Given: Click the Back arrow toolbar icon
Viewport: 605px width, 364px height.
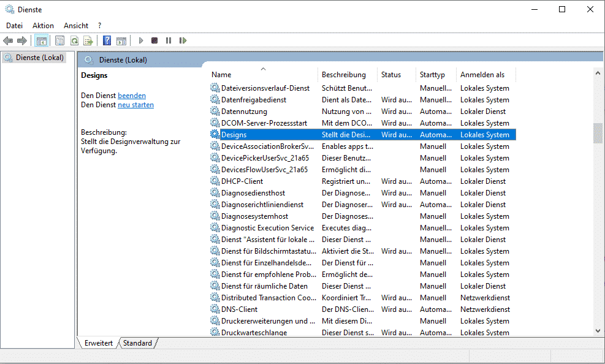Looking at the screenshot, I should pyautogui.click(x=8, y=40).
